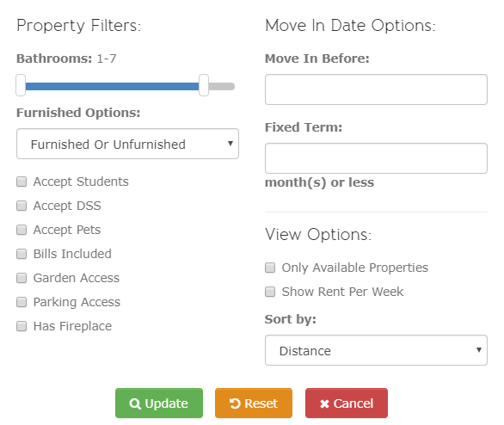Enable Parking Access filter

point(22,302)
